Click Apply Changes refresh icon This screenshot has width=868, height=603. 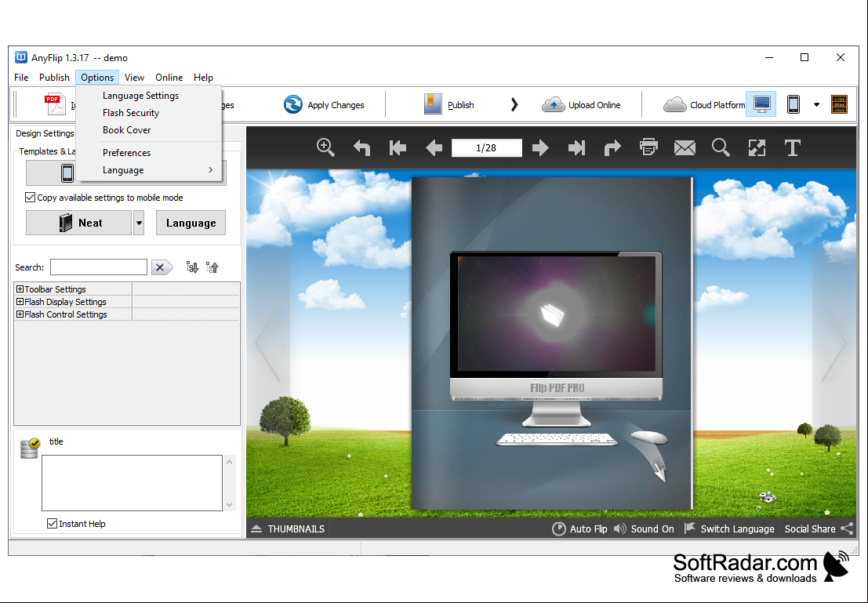point(292,104)
